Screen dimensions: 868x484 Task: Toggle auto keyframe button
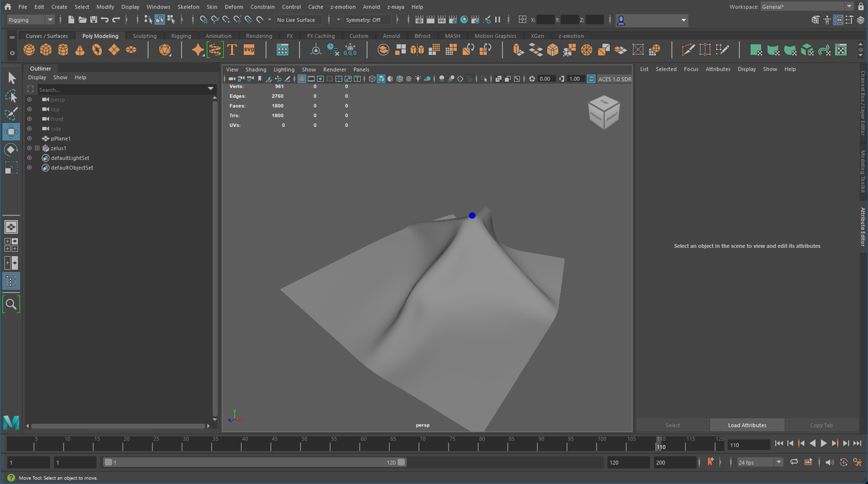(844, 462)
